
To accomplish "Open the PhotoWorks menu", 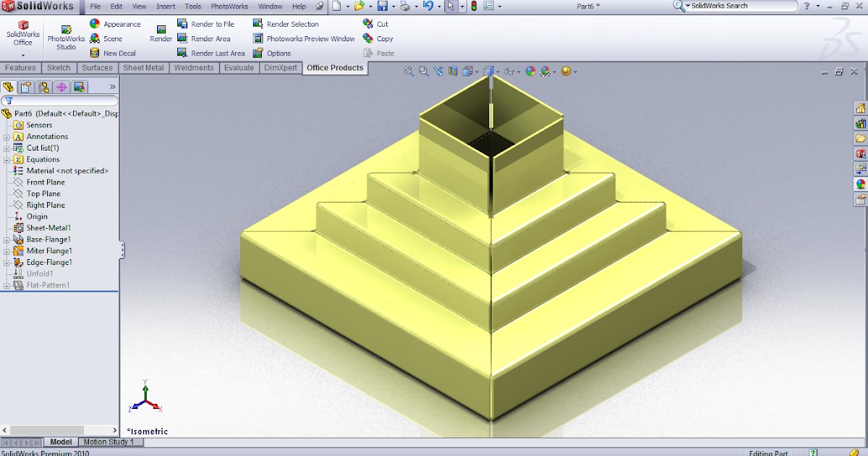I will (229, 6).
